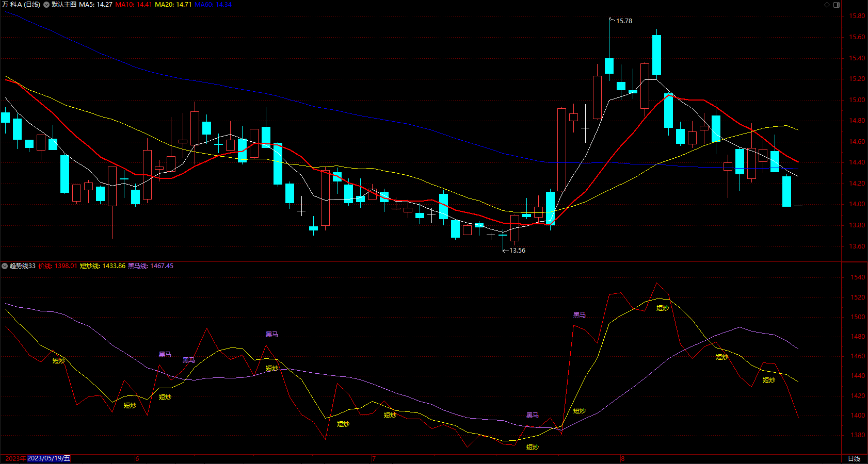Image resolution: width=868 pixels, height=464 pixels.
Task: Click the 1380 indicator axis label
Action: pyautogui.click(x=858, y=435)
